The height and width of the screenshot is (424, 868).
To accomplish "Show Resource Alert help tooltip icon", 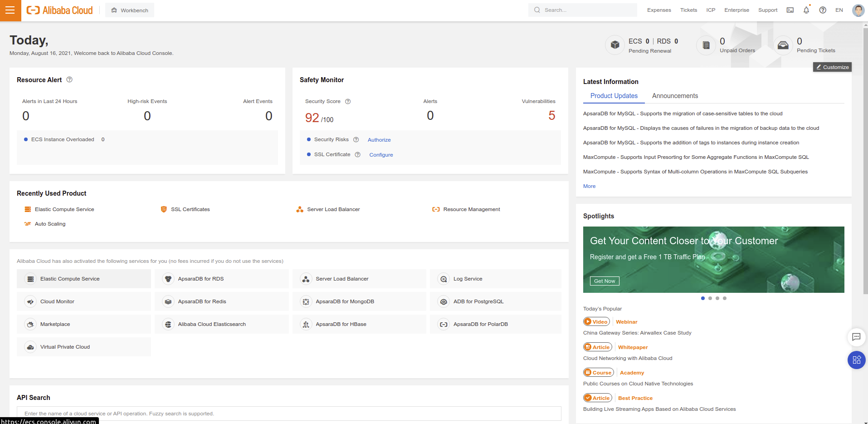I will point(69,79).
